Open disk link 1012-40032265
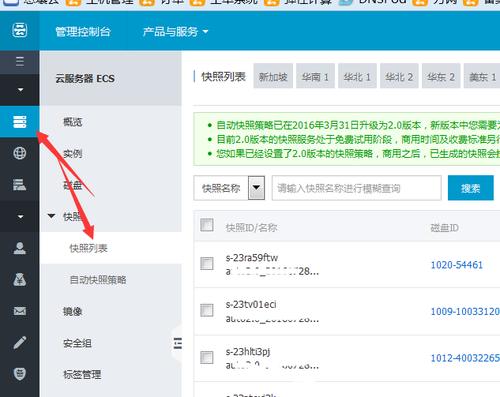500x397 pixels. pyautogui.click(x=465, y=358)
